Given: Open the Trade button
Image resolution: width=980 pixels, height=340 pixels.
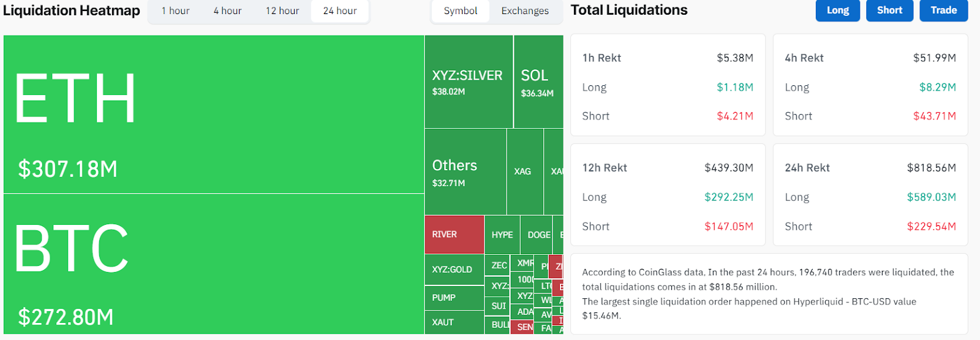Looking at the screenshot, I should [943, 10].
